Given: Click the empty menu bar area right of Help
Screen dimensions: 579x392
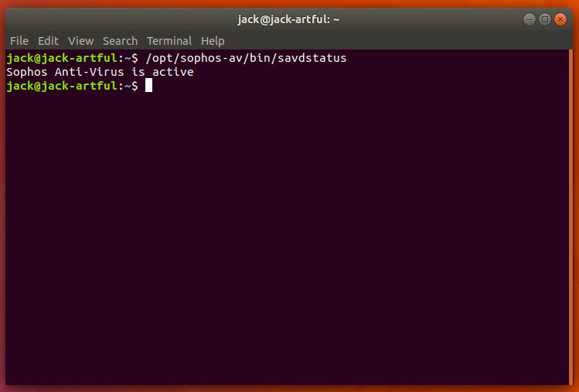Looking at the screenshot, I should click(x=387, y=41).
